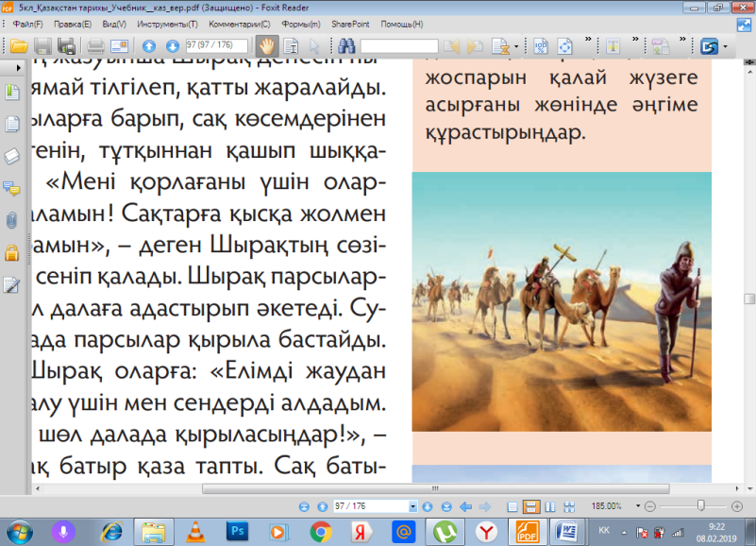Open Google Chrome from the taskbar
The image size is (756, 546).
(x=320, y=533)
